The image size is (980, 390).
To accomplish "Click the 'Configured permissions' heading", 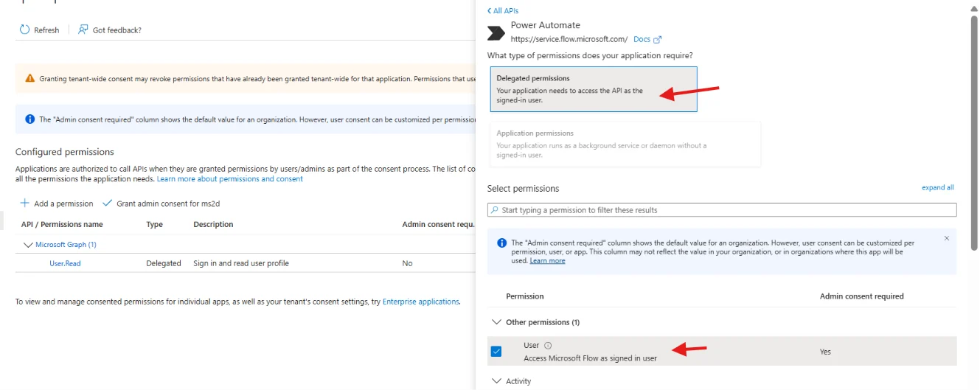I will (x=65, y=152).
